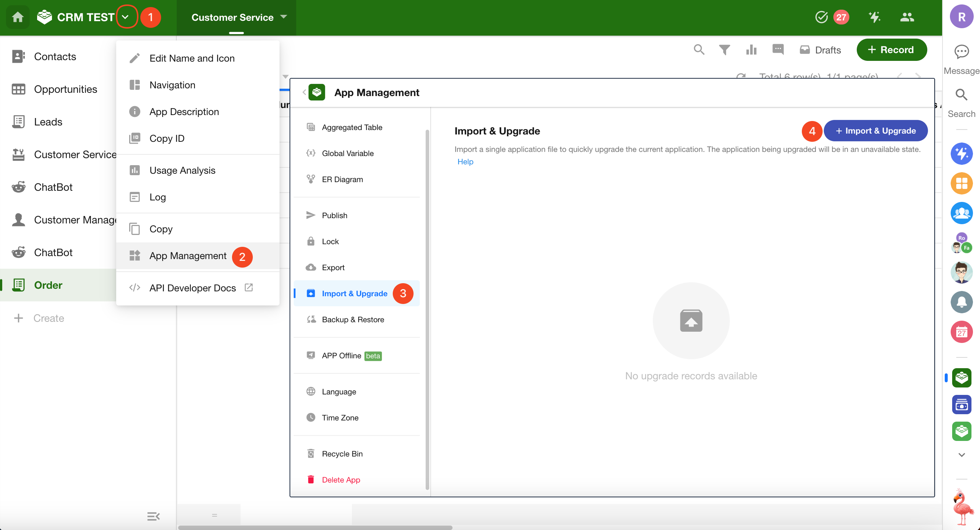Open the members people icon in header

click(907, 17)
